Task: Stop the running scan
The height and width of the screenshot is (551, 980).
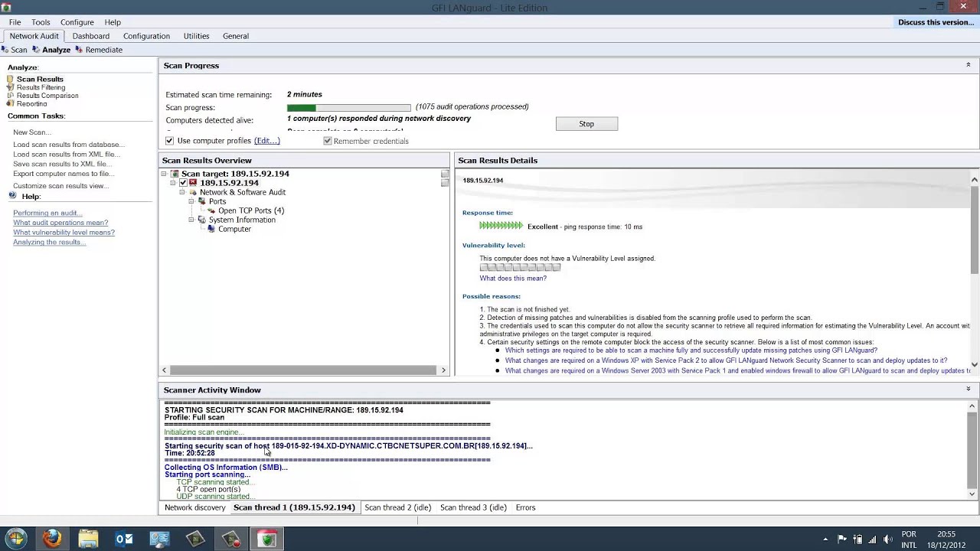Action: click(x=586, y=124)
